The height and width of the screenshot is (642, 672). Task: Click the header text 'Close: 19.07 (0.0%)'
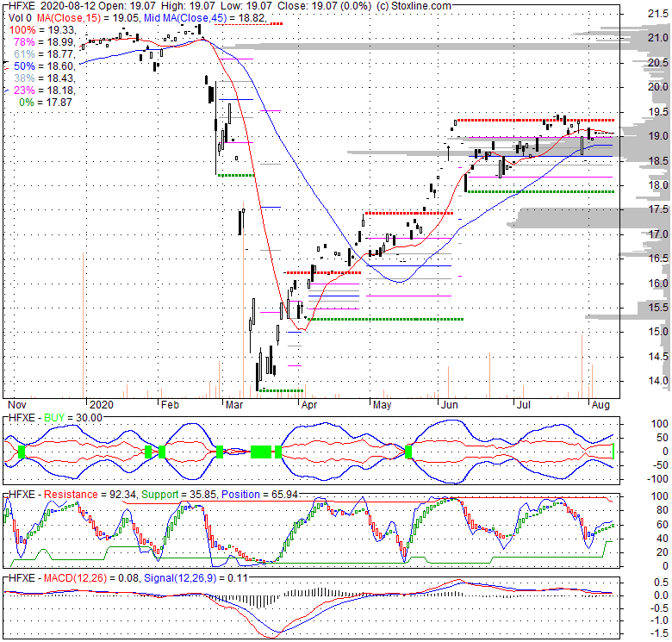click(325, 6)
